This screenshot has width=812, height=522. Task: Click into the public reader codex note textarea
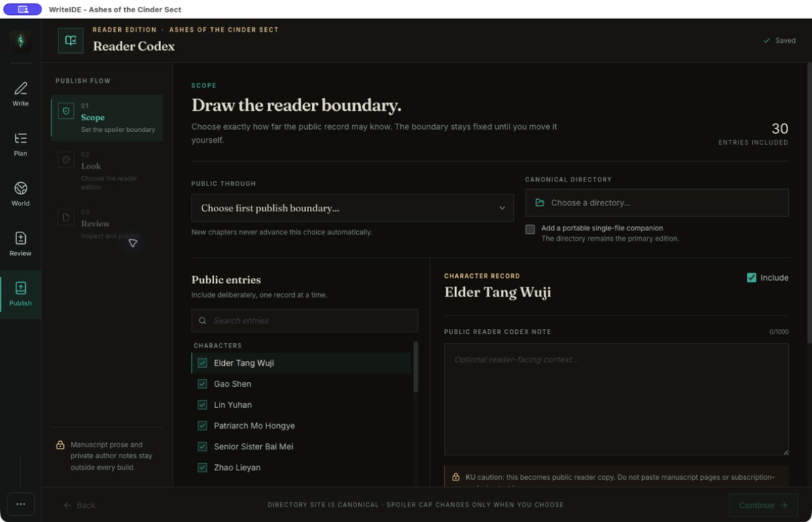tap(616, 399)
